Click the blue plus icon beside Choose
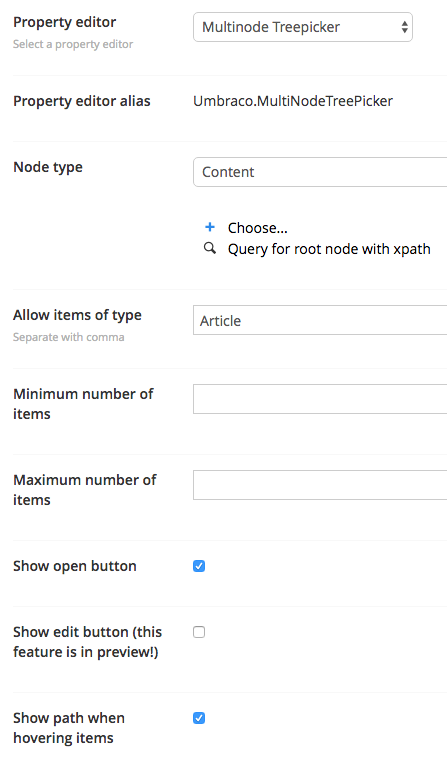This screenshot has height=758, width=447. 210,227
